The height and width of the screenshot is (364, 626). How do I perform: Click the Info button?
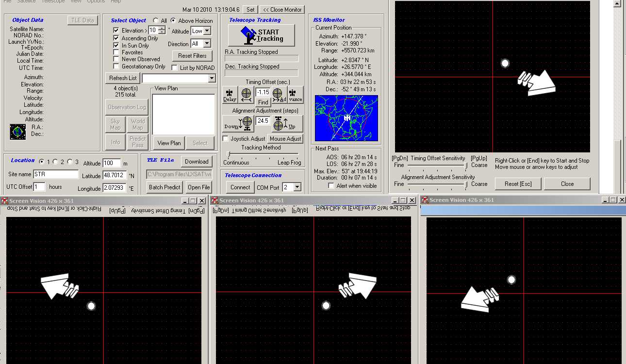click(x=115, y=142)
